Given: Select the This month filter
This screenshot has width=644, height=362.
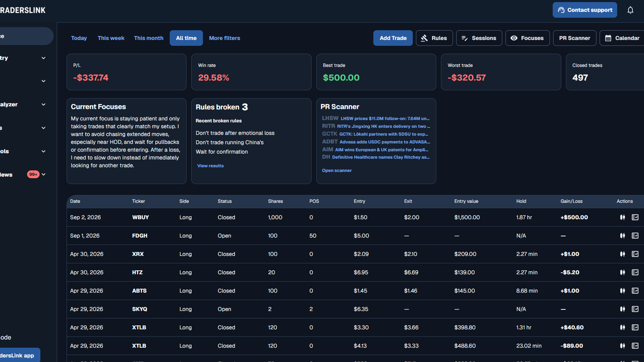Looking at the screenshot, I should pos(148,38).
